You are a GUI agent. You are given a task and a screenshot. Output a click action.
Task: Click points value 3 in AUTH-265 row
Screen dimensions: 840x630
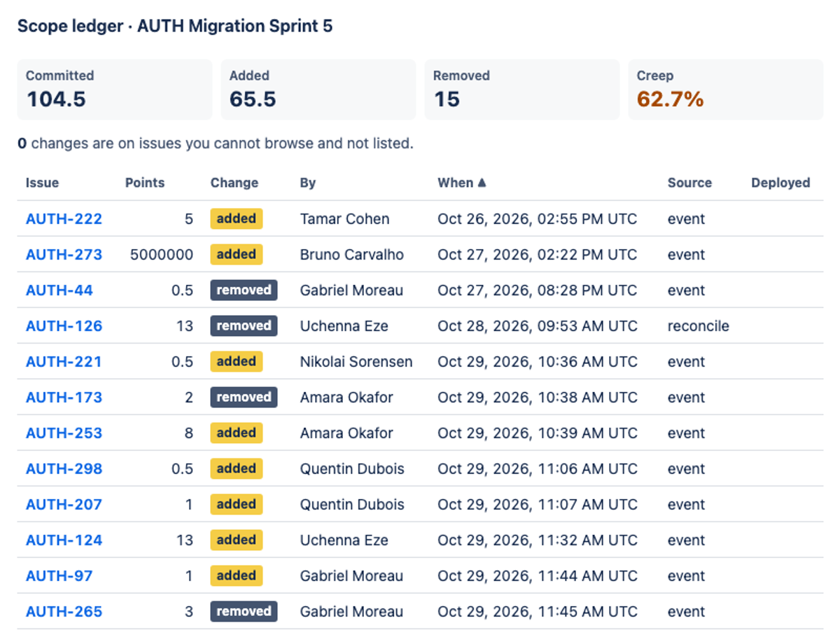[x=189, y=611]
